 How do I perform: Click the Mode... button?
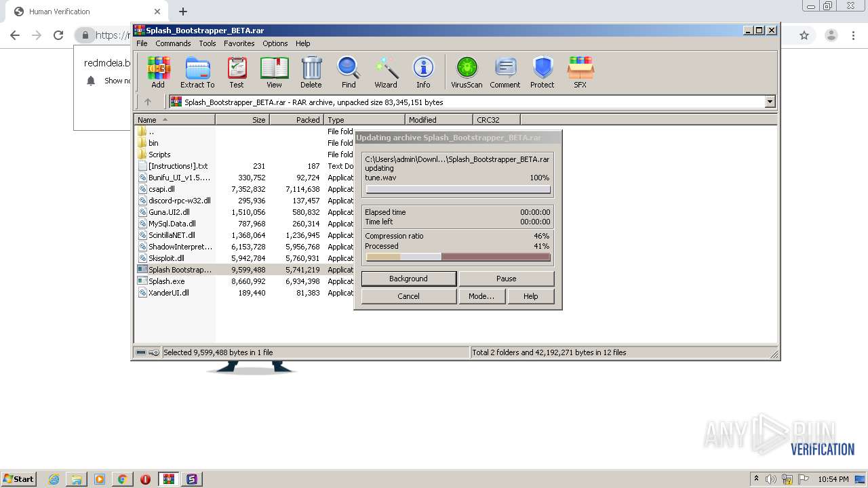pos(481,296)
